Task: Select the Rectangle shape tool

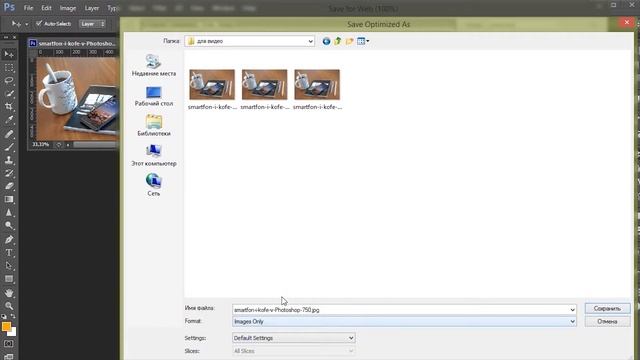Action: [x=9, y=279]
